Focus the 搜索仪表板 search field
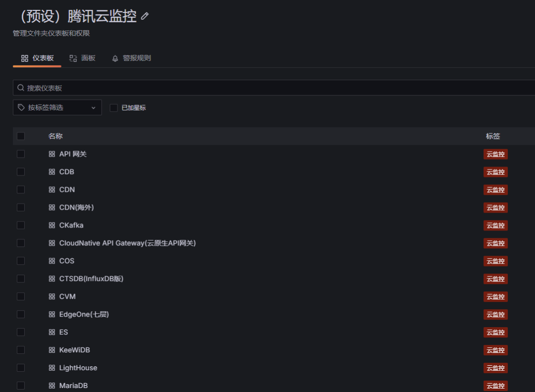The height and width of the screenshot is (392, 535). point(273,88)
